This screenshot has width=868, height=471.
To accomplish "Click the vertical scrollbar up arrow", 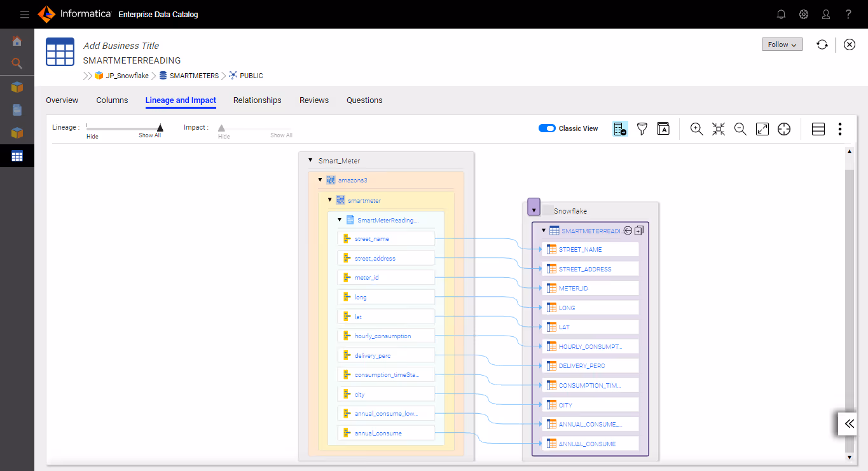I will tap(849, 151).
